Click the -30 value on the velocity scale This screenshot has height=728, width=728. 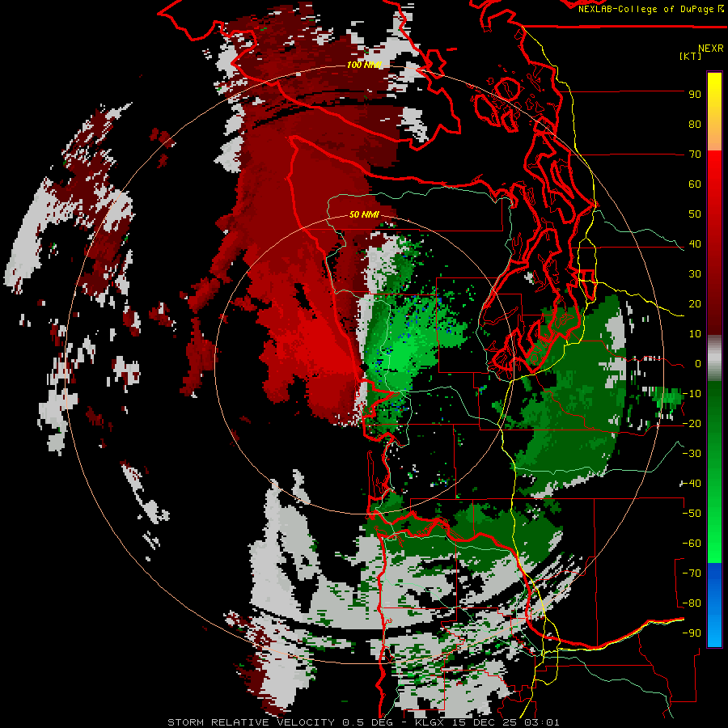tap(692, 454)
